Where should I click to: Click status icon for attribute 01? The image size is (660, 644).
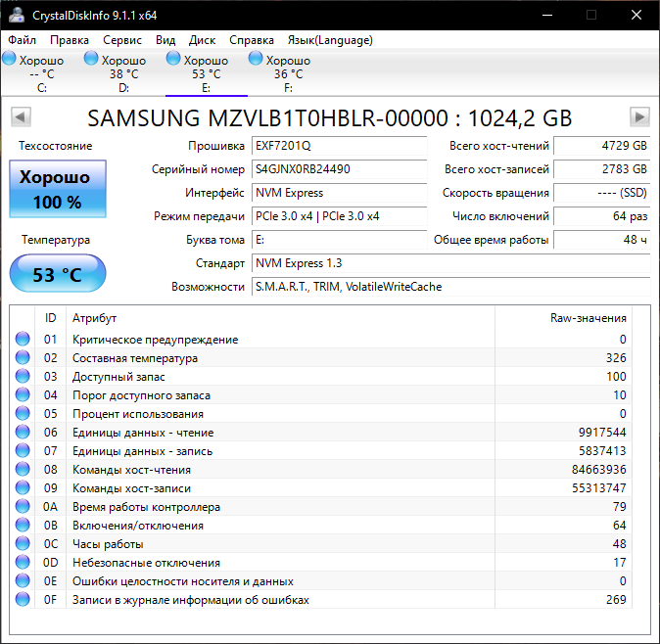[x=23, y=339]
